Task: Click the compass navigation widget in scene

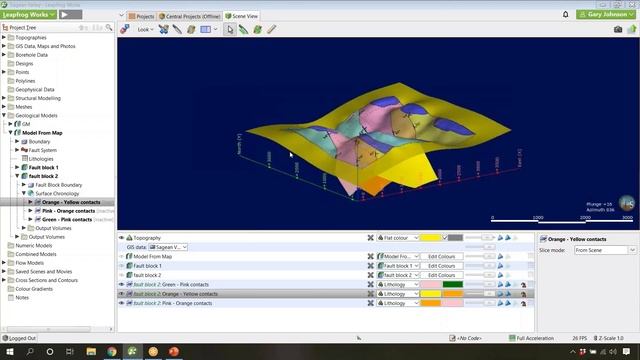Action: click(x=627, y=203)
